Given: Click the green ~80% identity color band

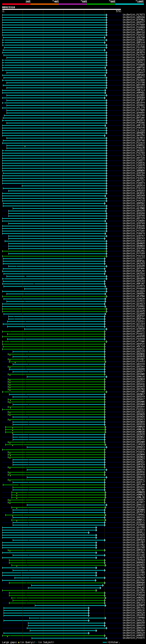Looking at the screenshot, I should (101, 4).
